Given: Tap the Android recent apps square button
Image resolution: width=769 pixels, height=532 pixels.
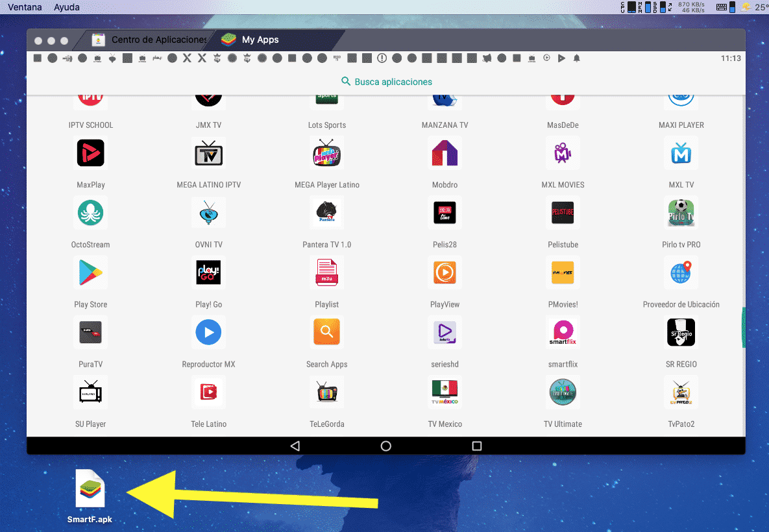Looking at the screenshot, I should [477, 446].
